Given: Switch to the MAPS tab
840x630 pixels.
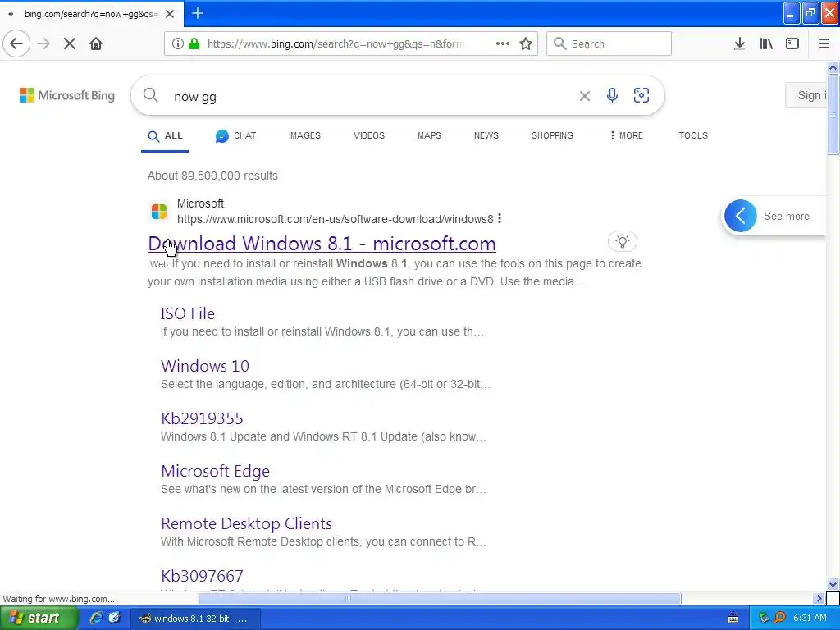Looking at the screenshot, I should click(x=429, y=135).
